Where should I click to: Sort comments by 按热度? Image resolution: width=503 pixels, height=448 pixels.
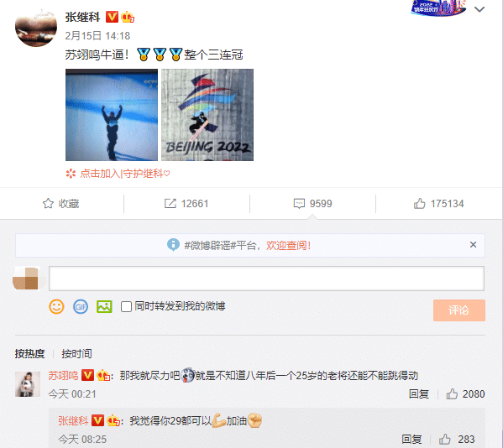[x=29, y=354]
